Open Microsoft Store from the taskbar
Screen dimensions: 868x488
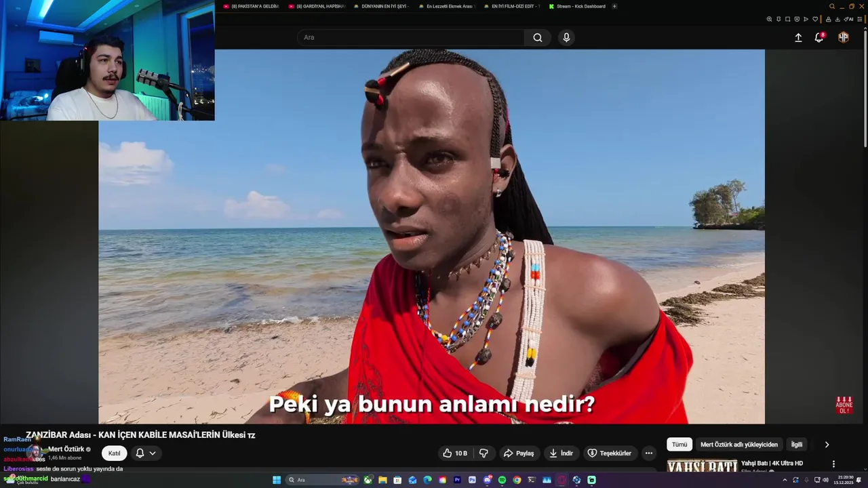(x=397, y=480)
